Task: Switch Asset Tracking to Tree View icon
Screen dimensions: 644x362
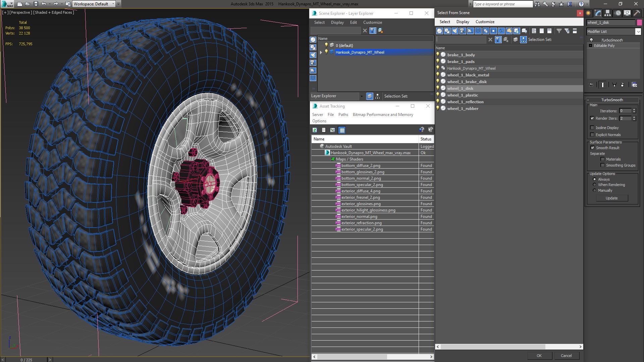Action: 333,130
